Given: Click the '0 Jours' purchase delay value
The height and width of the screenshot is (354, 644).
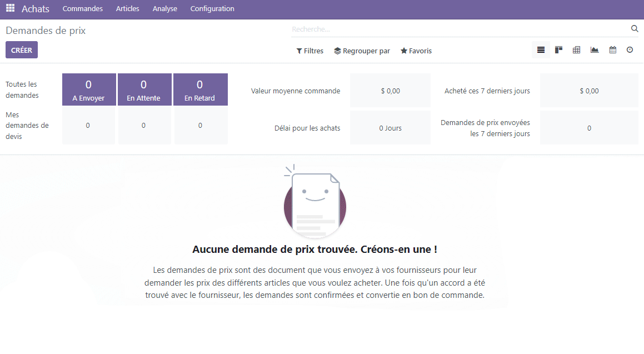Looking at the screenshot, I should [390, 128].
